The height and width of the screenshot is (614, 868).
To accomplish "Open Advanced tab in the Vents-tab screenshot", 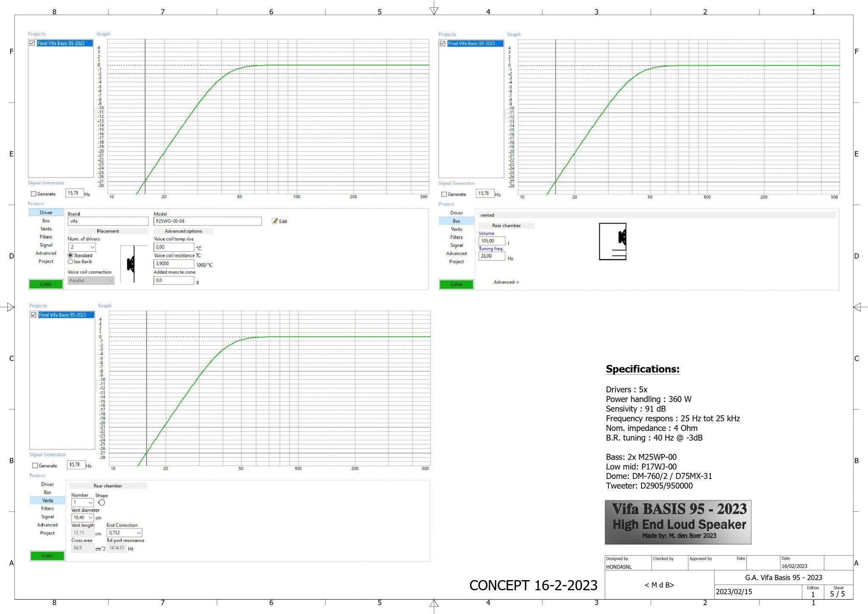I will (x=47, y=525).
